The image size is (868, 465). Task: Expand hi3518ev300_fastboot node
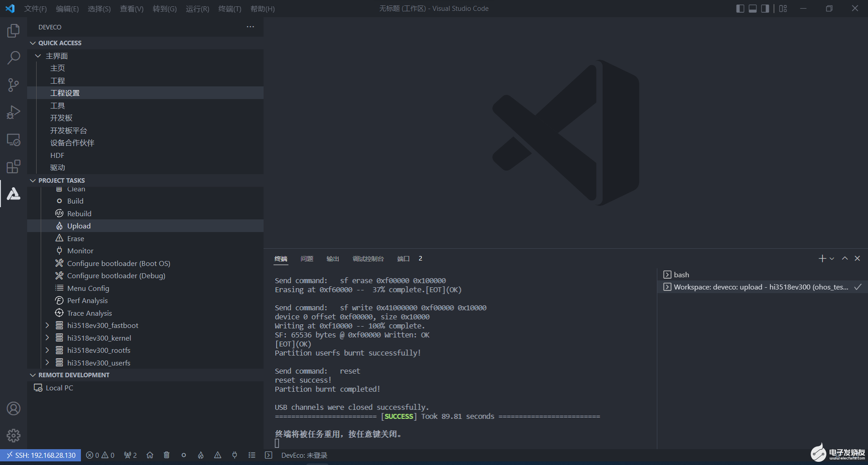coord(47,325)
